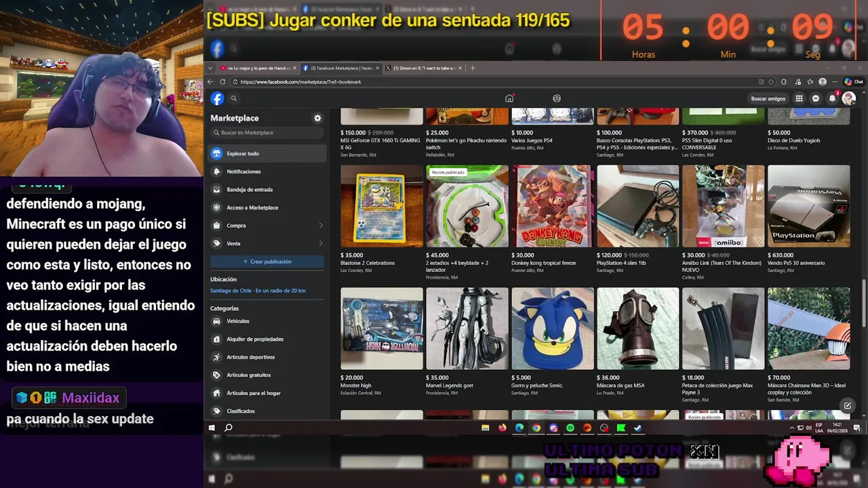Open Firefox from the taskbar
Screen dimensions: 868x488
(x=502, y=428)
